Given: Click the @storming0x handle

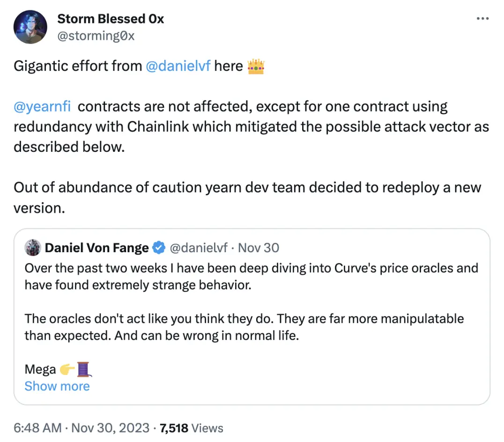Looking at the screenshot, I should coord(96,36).
